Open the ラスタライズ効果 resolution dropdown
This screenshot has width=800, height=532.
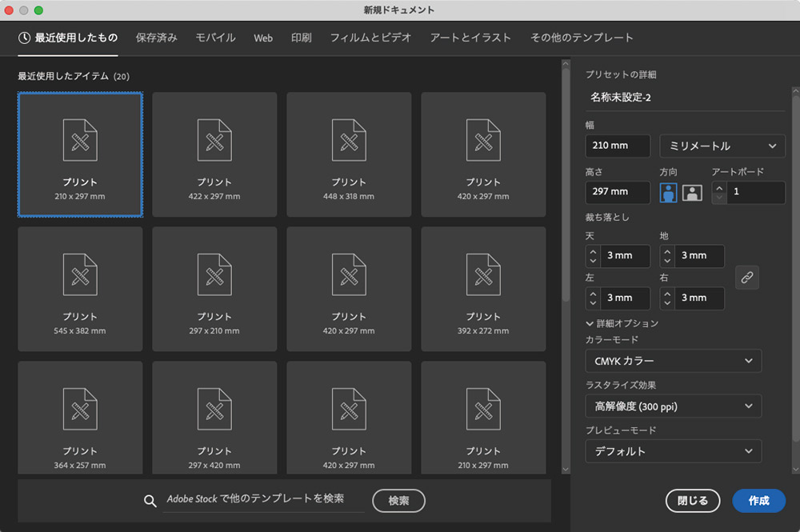click(673, 406)
